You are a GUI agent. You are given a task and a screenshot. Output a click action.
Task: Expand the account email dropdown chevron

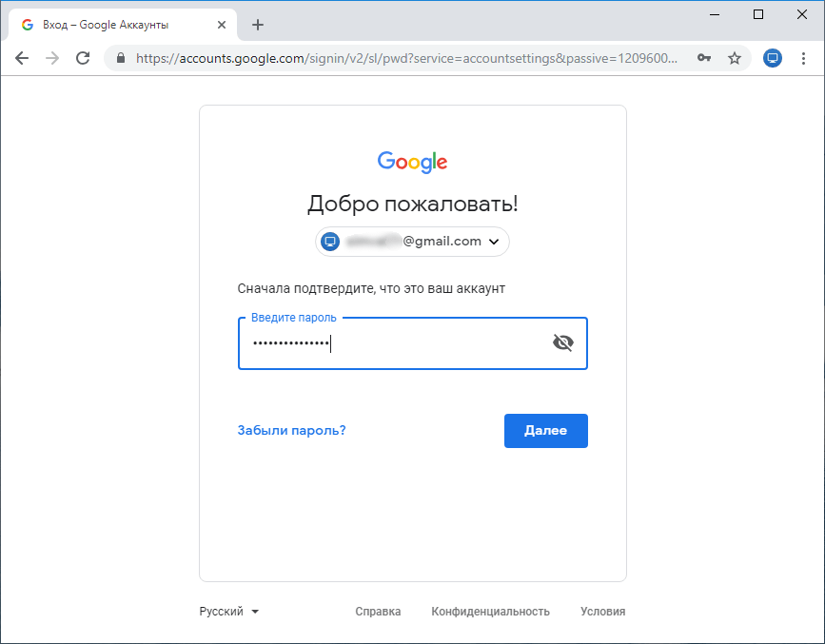(x=494, y=242)
